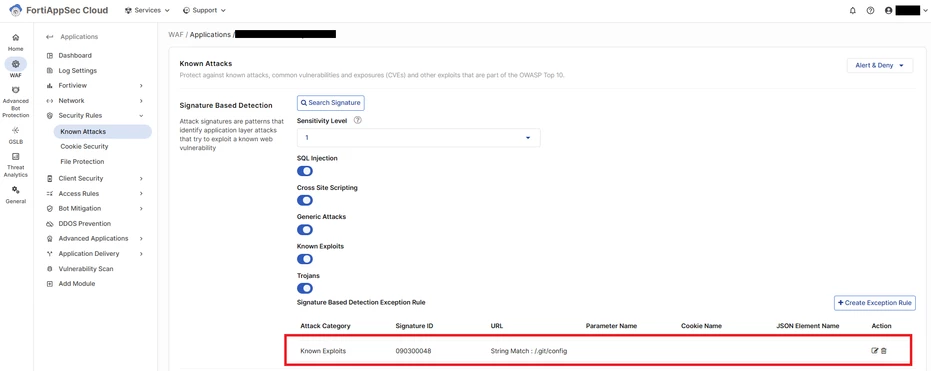Viewport: 931px width, 371px height.
Task: Click the Vulnerability Scan icon
Action: (50, 269)
